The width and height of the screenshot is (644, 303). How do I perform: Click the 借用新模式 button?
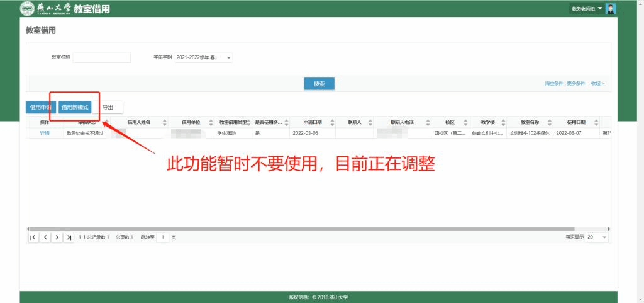tap(75, 108)
